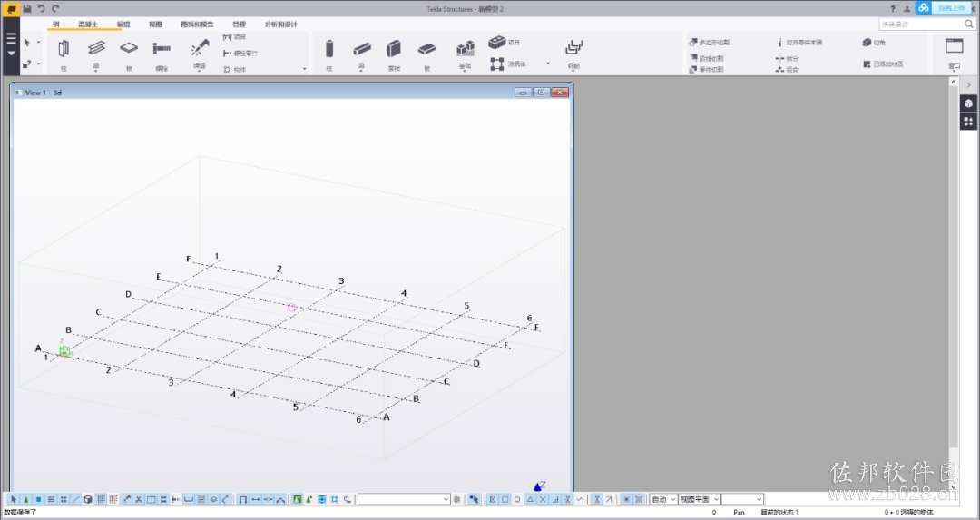Image resolution: width=980 pixels, height=520 pixels.
Task: Click the pour object (浇筑体) icon
Action: coord(497,64)
